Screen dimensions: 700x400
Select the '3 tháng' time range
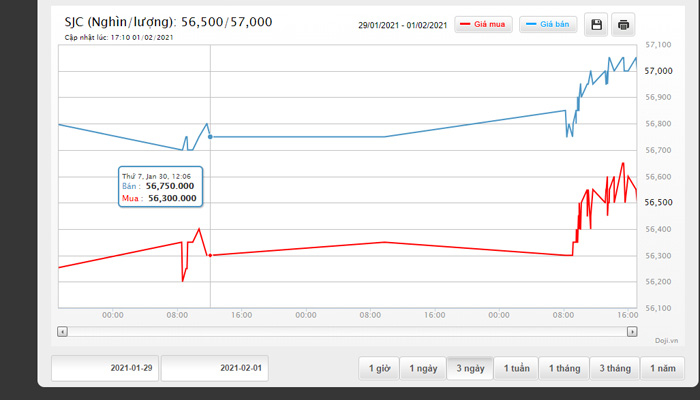[615, 368]
